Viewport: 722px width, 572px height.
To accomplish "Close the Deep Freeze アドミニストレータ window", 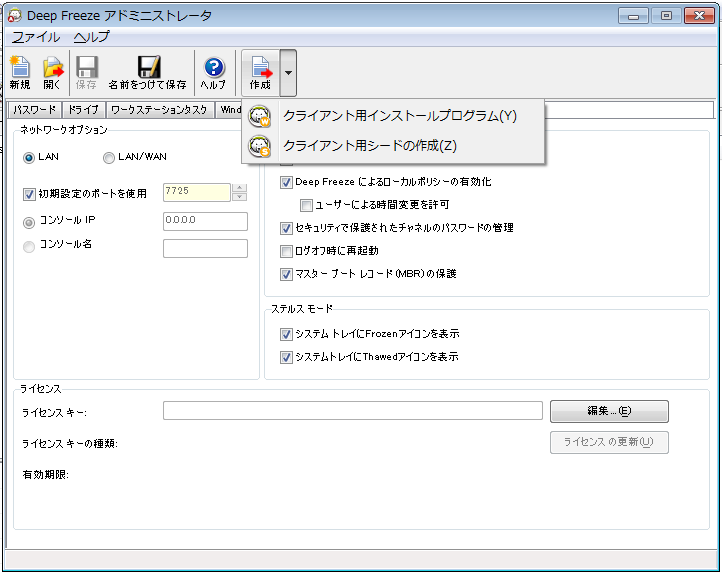I will click(x=699, y=16).
